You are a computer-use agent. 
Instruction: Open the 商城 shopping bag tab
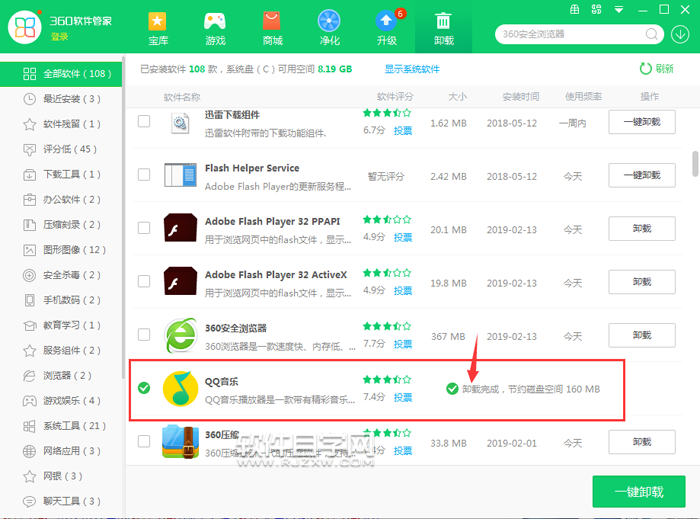tap(272, 29)
